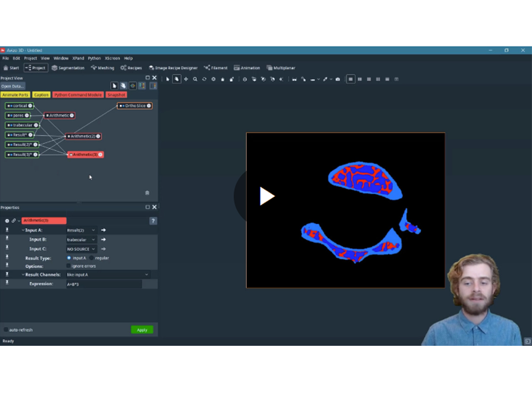
Task: Click the green Apply button
Action: 142,330
